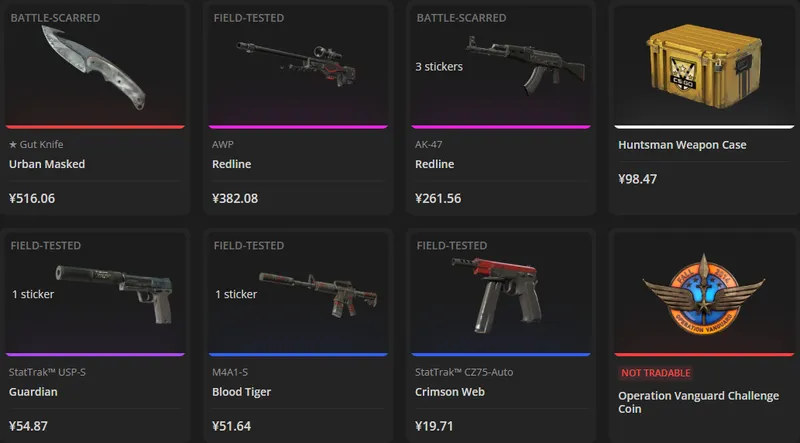
Task: Click the ¥516.06 price on Gut Knife
Action: tap(32, 199)
